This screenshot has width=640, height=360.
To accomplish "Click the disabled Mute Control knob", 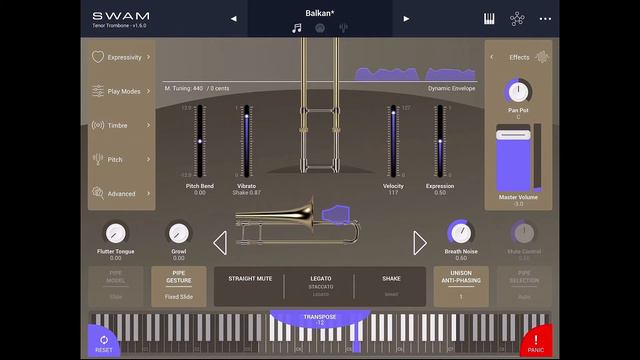I will (x=524, y=233).
